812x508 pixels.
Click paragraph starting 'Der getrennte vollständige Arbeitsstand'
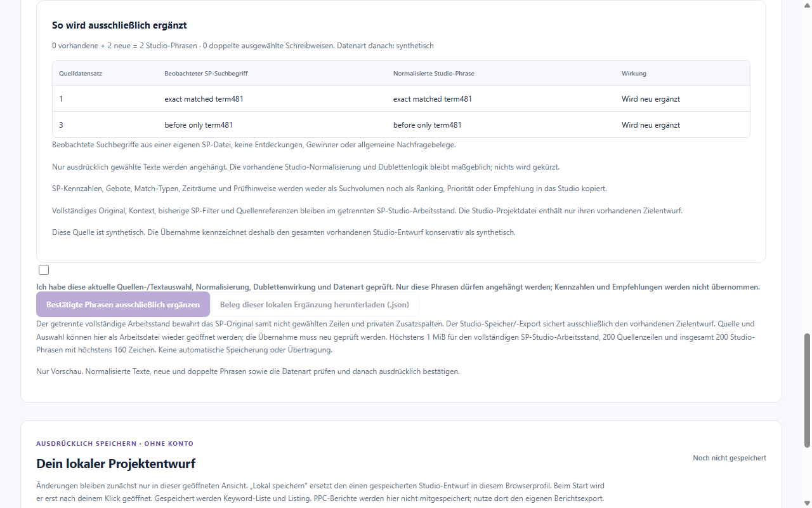click(396, 337)
